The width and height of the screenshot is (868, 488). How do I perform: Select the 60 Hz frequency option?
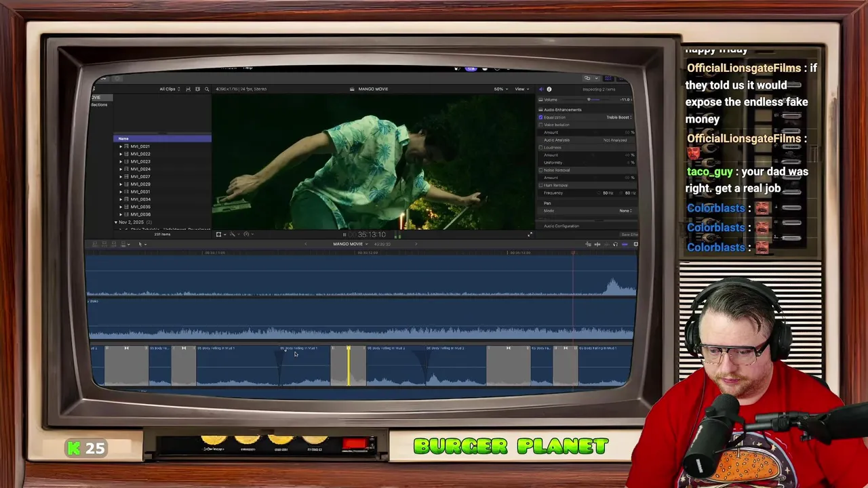tap(629, 193)
